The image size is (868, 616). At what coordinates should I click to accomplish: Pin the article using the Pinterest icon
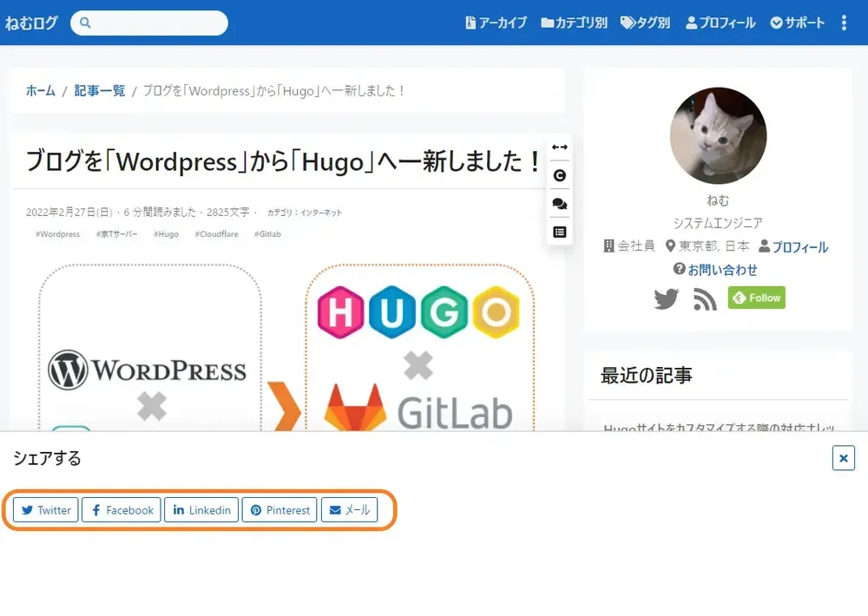point(279,510)
